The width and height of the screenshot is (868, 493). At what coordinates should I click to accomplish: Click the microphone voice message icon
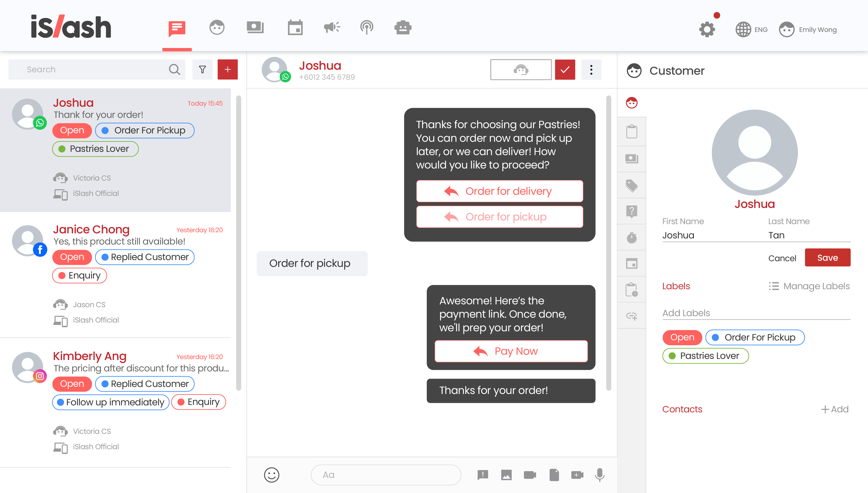point(599,475)
